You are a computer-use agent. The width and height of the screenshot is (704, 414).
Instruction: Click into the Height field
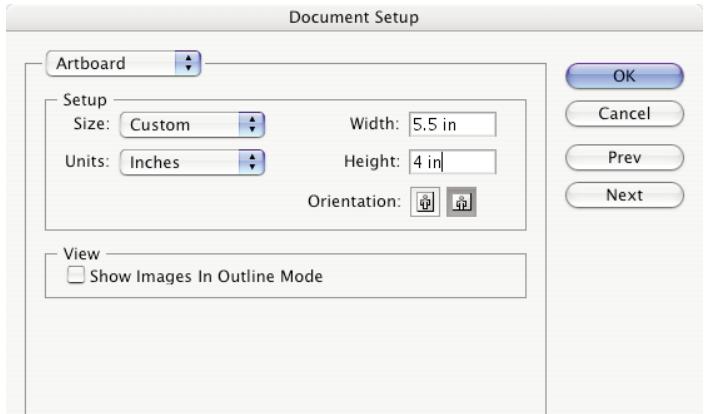453,162
